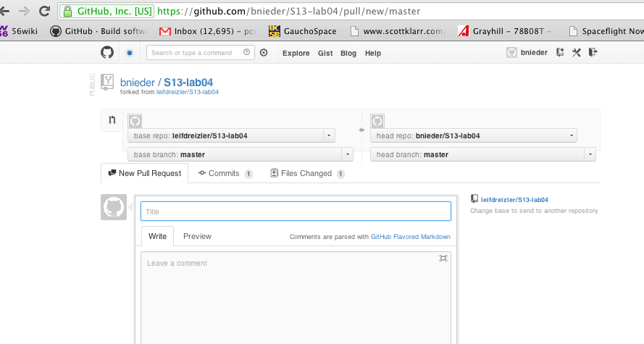The width and height of the screenshot is (644, 344).
Task: Click the base repo owner avatar
Action: (135, 121)
